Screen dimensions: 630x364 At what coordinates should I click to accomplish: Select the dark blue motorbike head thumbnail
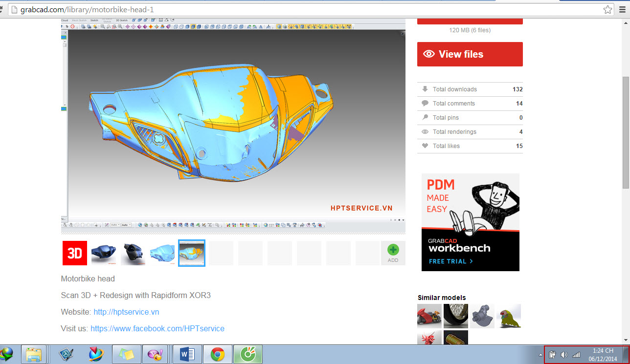click(x=104, y=253)
